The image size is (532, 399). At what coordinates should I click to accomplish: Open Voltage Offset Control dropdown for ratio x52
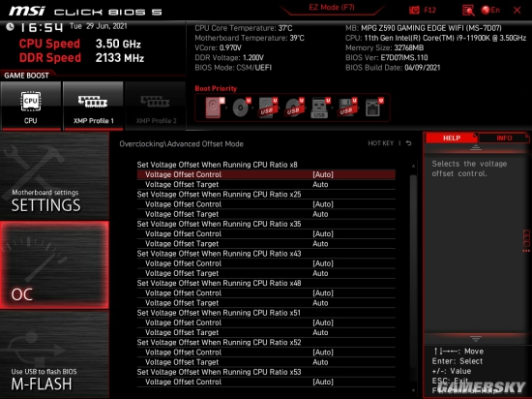click(x=266, y=353)
